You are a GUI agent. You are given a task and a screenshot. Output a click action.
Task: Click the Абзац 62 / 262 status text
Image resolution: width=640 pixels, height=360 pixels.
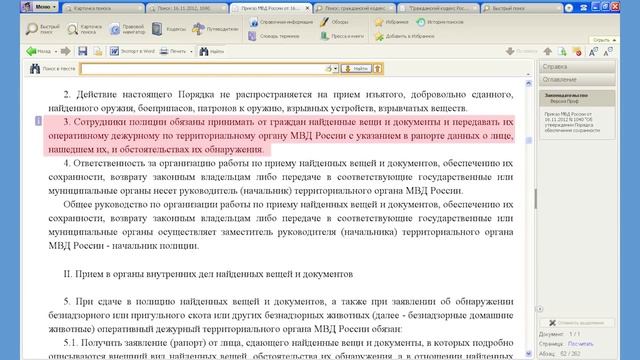pyautogui.click(x=559, y=353)
